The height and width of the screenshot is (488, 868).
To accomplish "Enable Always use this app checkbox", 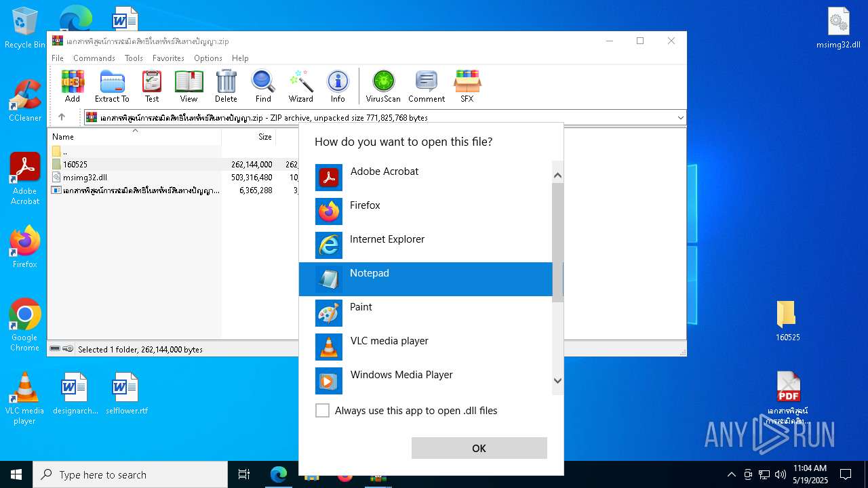I will click(322, 411).
